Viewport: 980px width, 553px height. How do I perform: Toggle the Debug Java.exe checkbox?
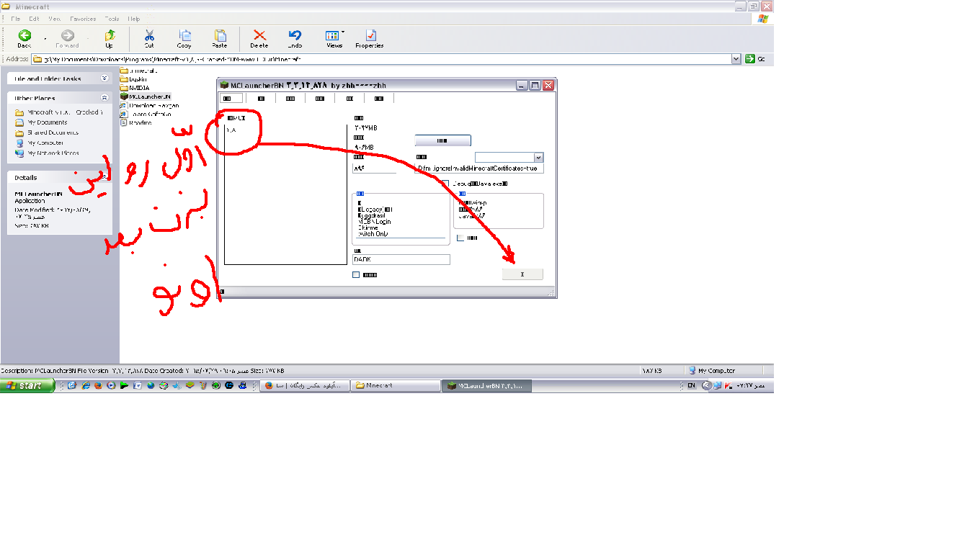click(445, 184)
